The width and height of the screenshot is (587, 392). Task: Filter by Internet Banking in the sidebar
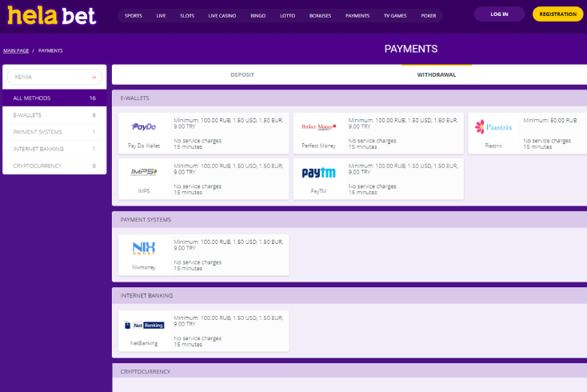point(54,149)
